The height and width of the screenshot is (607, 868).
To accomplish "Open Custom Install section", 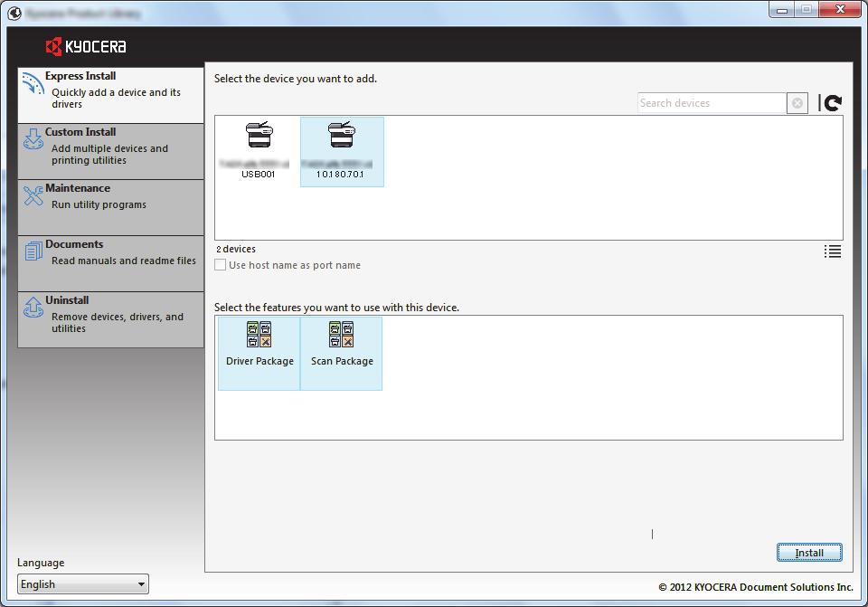I will click(110, 151).
